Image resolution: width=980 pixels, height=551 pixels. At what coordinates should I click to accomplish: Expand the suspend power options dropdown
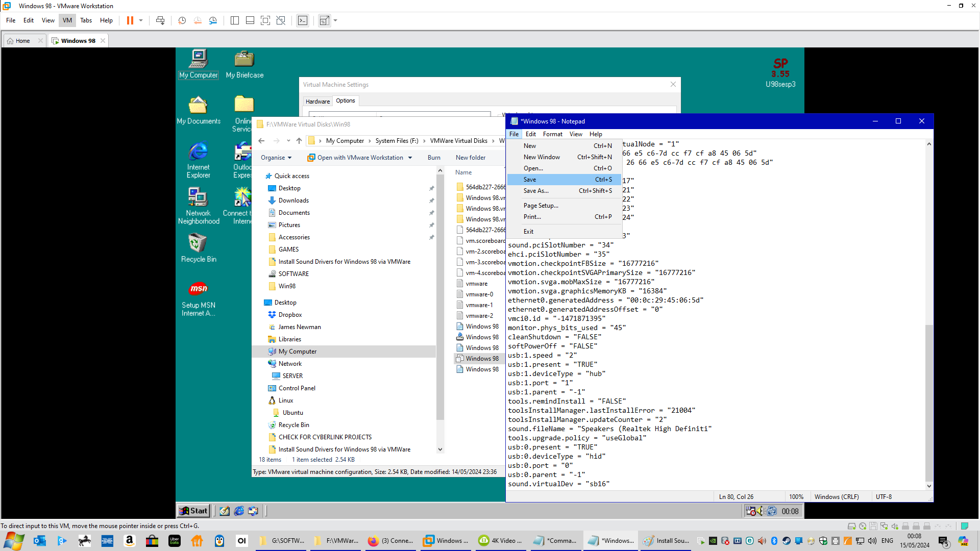tap(141, 20)
